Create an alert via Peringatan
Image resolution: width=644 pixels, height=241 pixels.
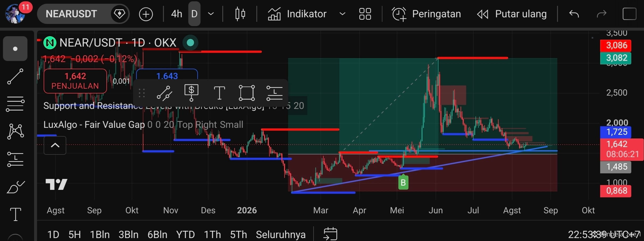tap(426, 14)
